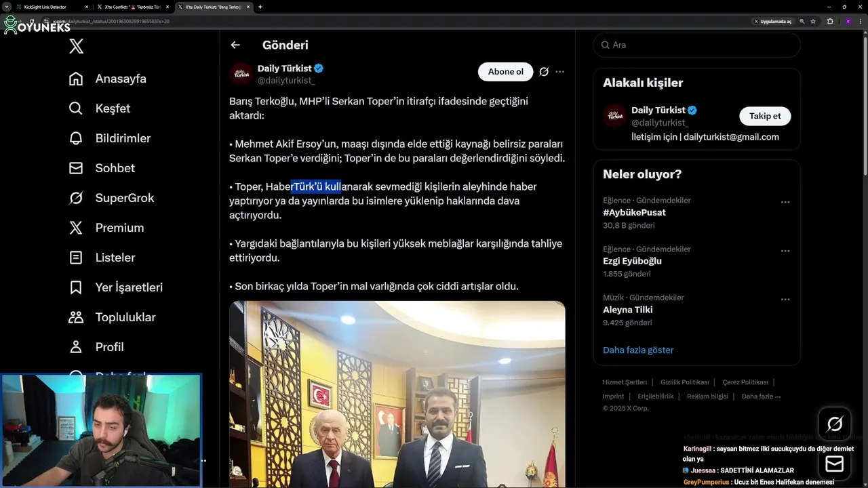Click Daily Türkist avatar in Alakalı kişiler
Screen dimensions: 868x488
[614, 115]
